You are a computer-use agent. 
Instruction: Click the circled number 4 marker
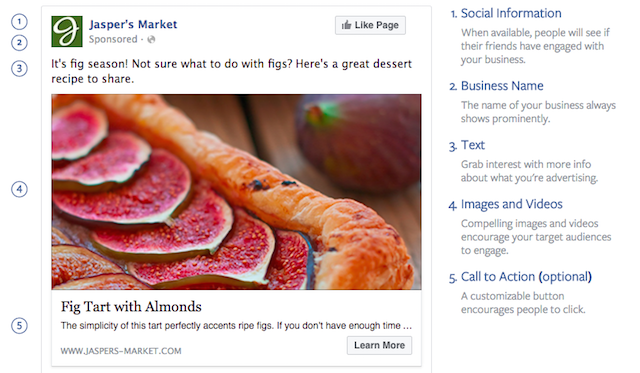[19, 189]
